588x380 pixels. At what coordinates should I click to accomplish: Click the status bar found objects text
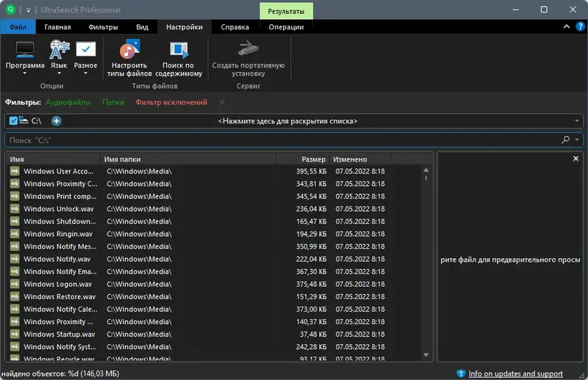[x=60, y=373]
